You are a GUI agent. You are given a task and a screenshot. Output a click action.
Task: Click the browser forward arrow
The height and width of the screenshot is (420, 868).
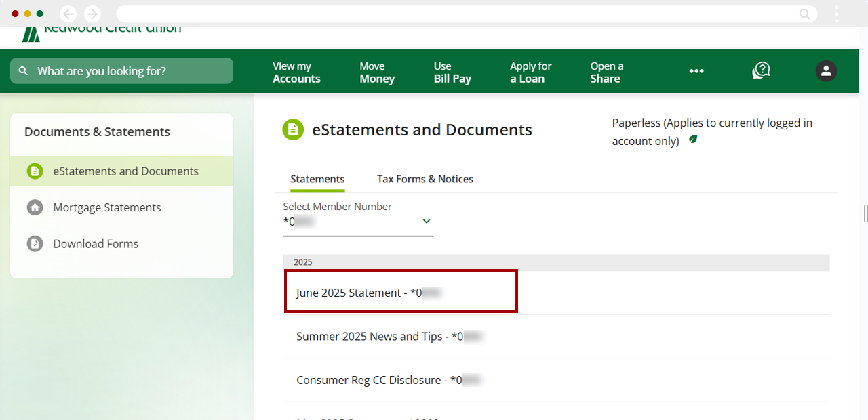(x=92, y=14)
